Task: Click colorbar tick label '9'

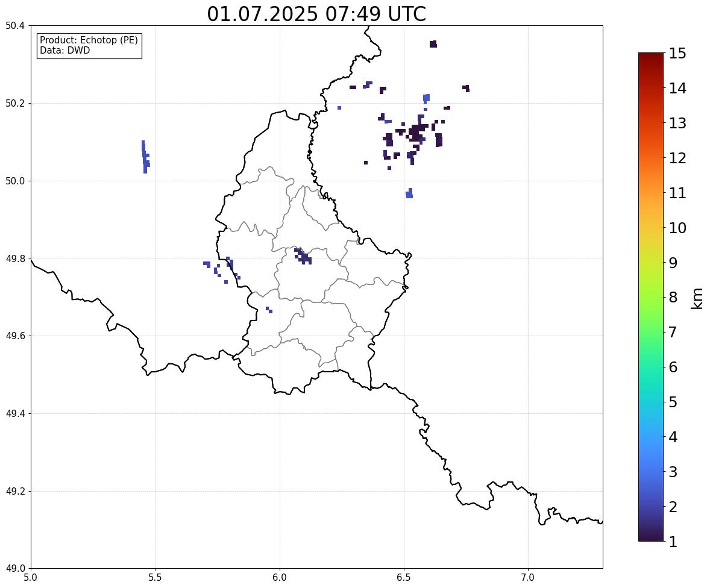Action: click(673, 263)
